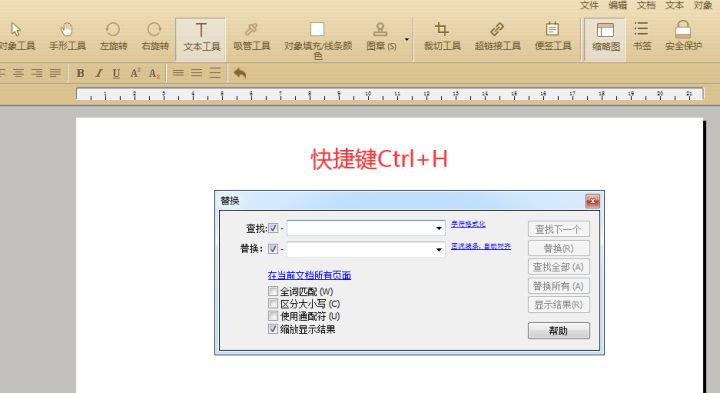Center-align the text
720x393 pixels.
coord(18,73)
